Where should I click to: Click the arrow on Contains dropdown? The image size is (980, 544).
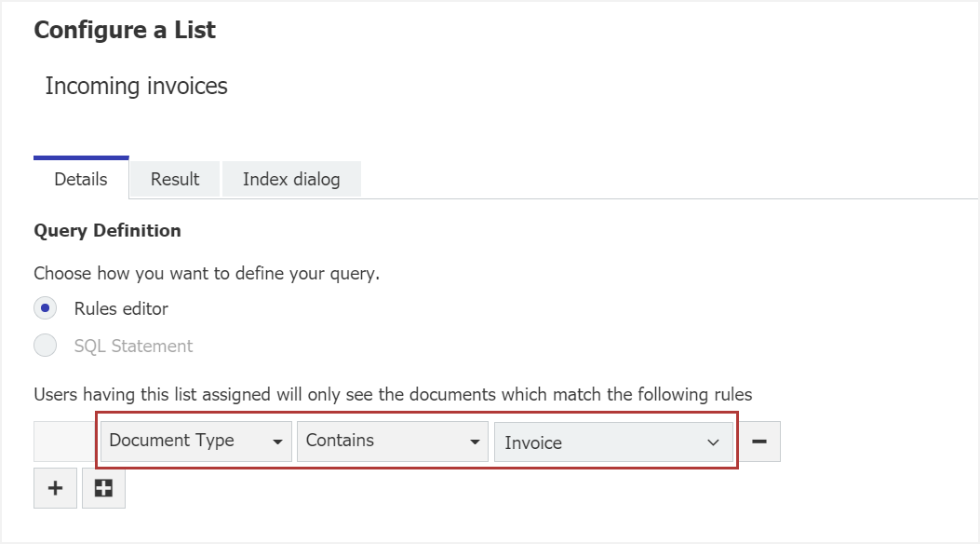pos(476,442)
